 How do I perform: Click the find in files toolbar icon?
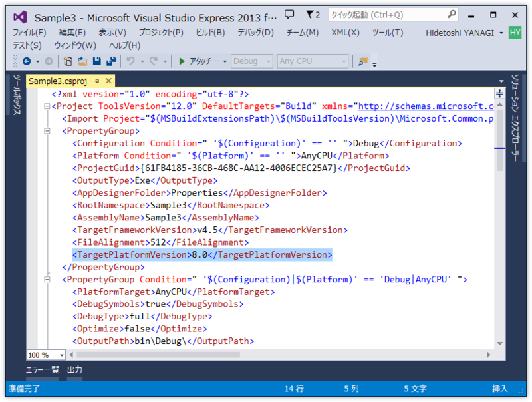[x=363, y=61]
